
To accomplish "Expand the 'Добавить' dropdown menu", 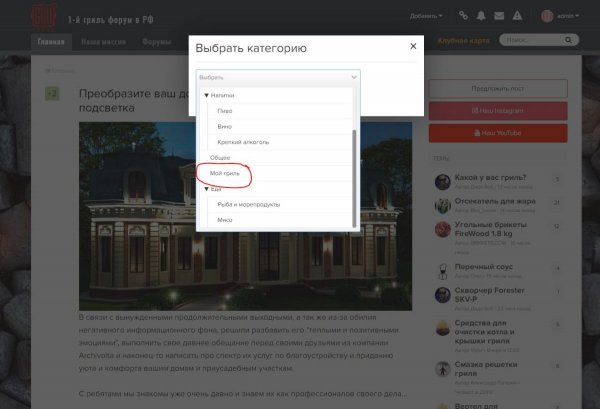I will (426, 16).
